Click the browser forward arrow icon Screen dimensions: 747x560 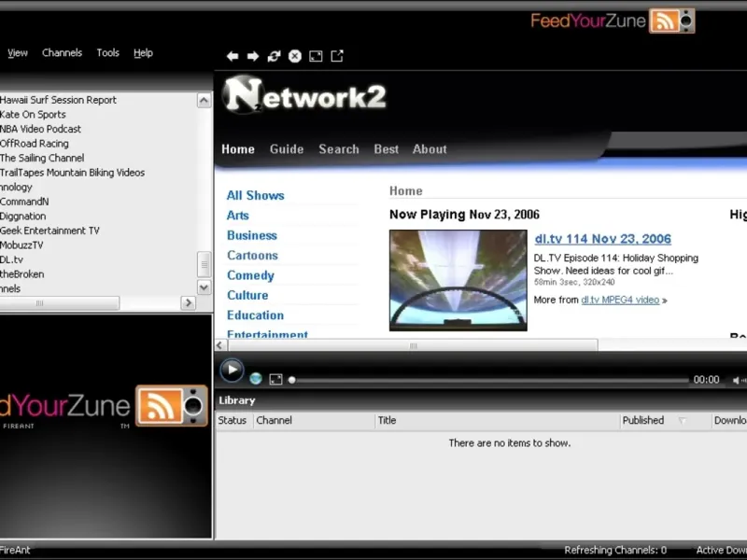coord(253,56)
